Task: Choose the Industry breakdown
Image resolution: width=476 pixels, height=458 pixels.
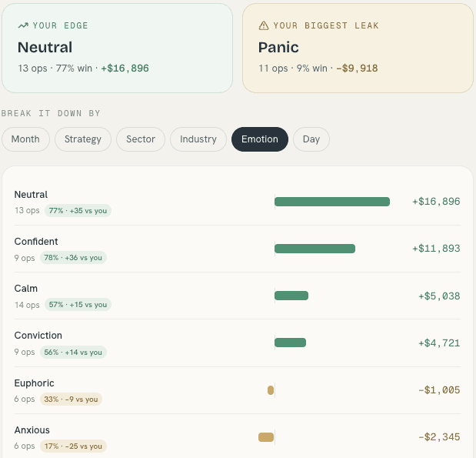Action: coord(198,139)
